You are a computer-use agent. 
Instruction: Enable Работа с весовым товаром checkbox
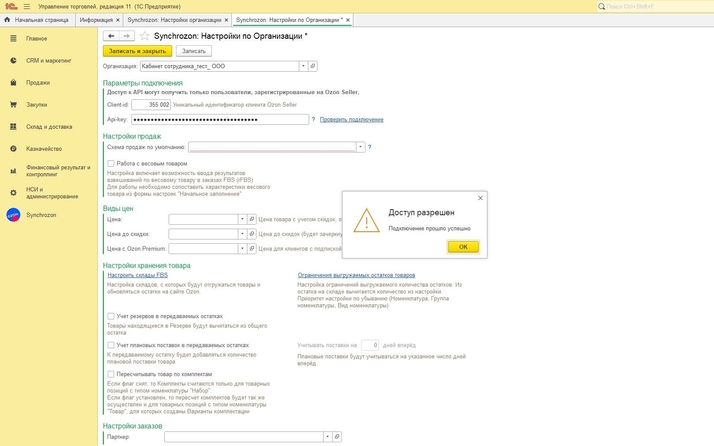click(x=110, y=163)
